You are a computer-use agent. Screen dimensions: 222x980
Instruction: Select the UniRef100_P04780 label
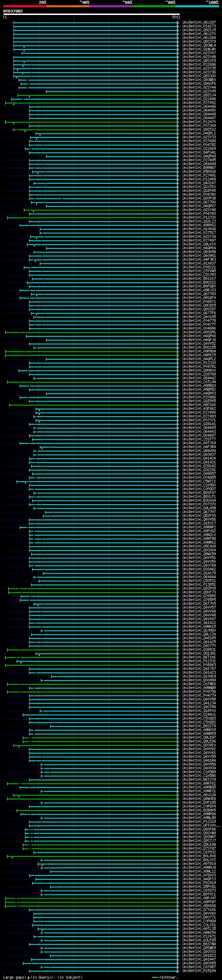pyautogui.click(x=199, y=194)
